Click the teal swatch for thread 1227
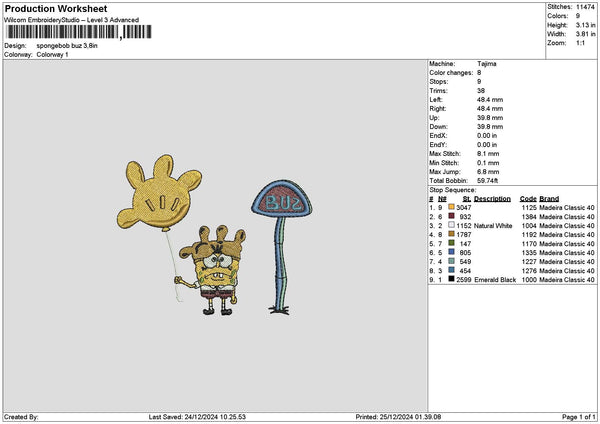The height and width of the screenshot is (424, 600). click(451, 261)
